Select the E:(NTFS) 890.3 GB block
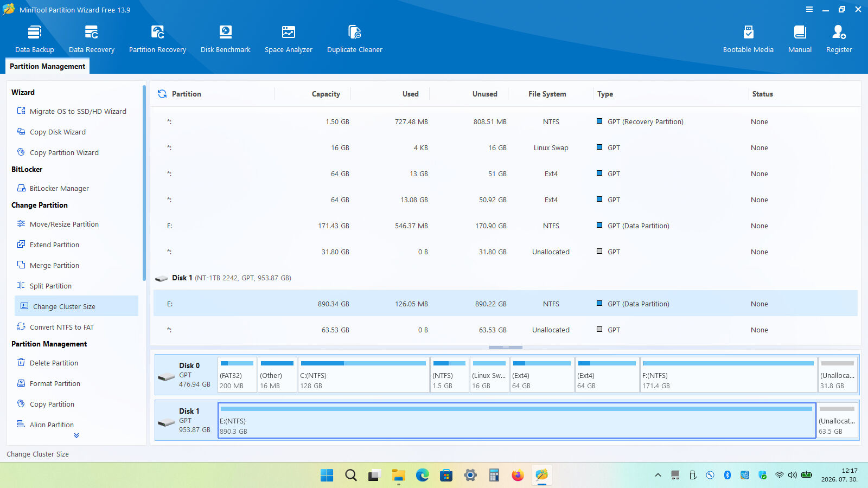 coord(517,420)
